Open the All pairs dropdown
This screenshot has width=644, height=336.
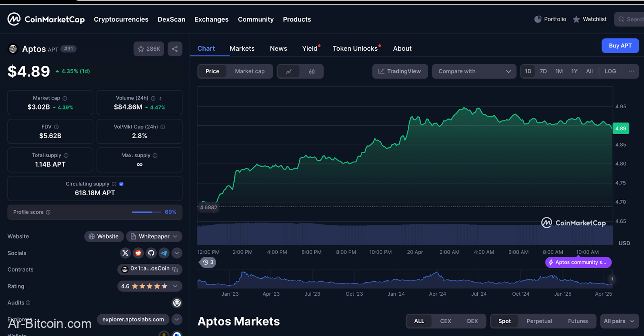click(619, 321)
